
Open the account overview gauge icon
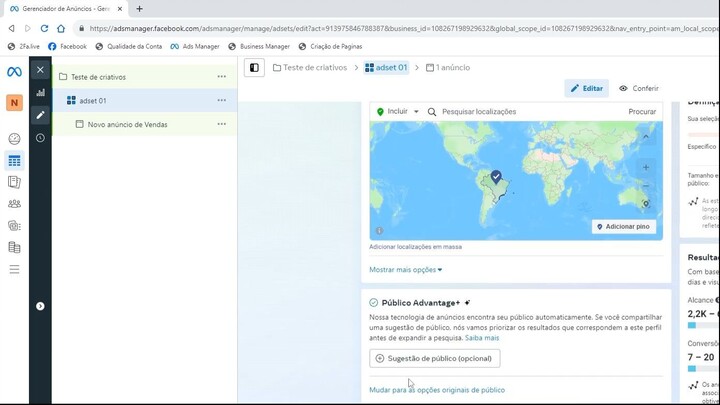14,139
